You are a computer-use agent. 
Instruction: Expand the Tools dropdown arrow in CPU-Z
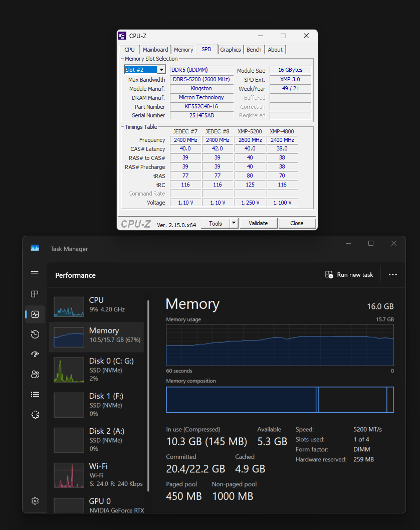[234, 223]
